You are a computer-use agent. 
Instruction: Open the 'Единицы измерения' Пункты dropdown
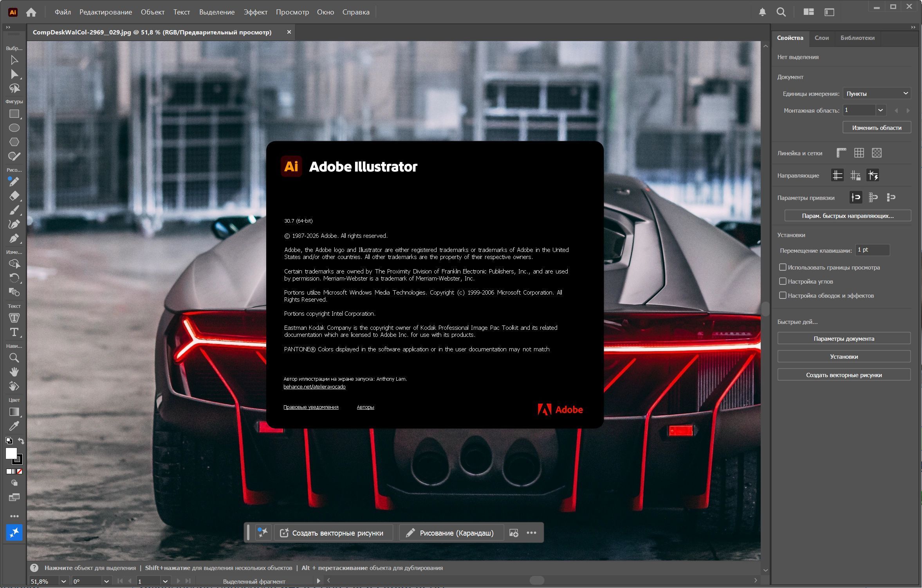(877, 94)
